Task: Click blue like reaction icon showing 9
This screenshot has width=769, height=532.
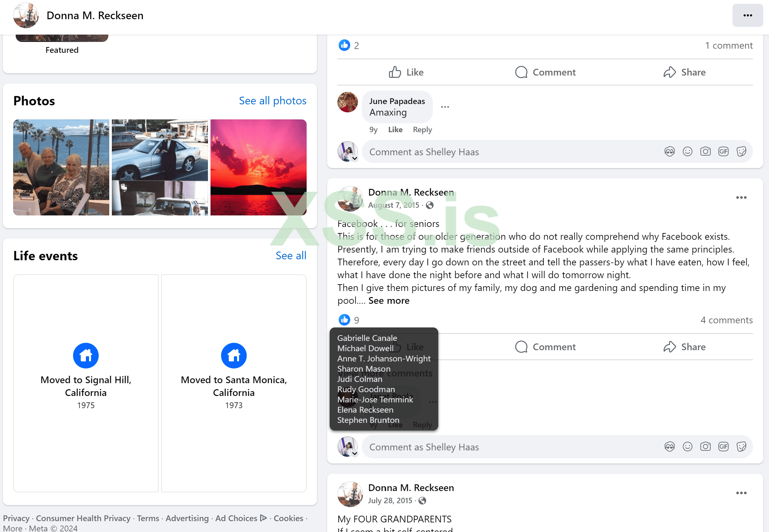Action: [x=344, y=320]
